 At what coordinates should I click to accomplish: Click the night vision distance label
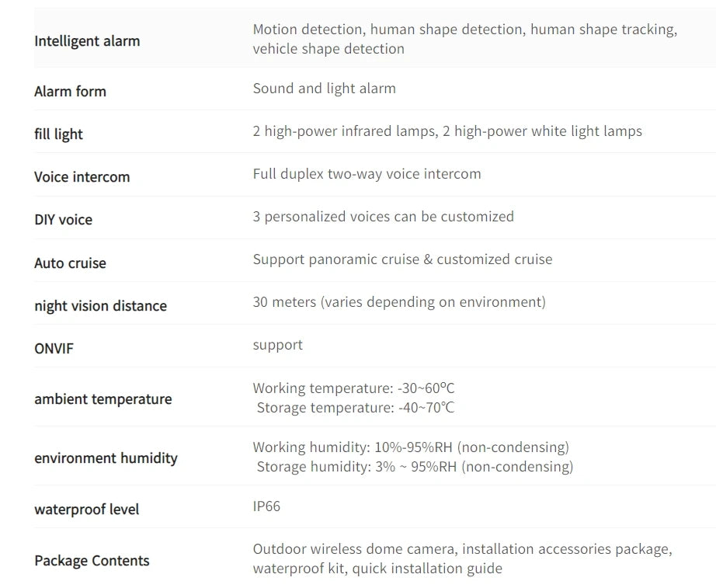click(x=100, y=306)
